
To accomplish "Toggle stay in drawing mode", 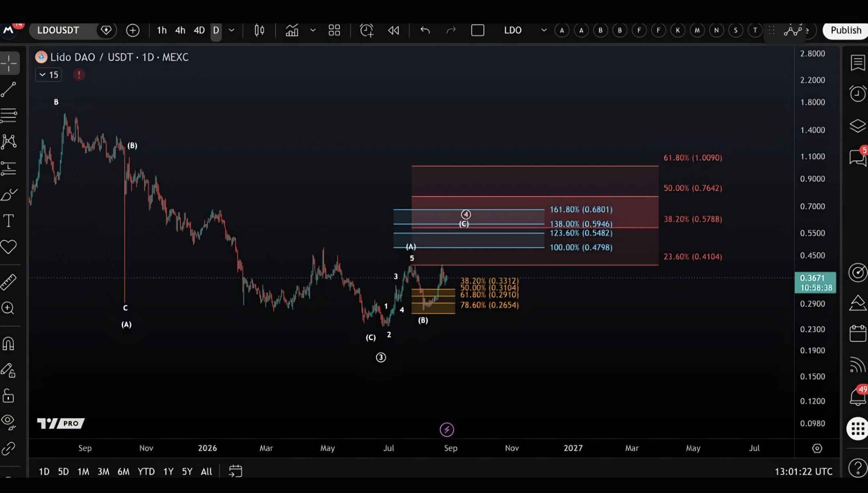I will [9, 370].
